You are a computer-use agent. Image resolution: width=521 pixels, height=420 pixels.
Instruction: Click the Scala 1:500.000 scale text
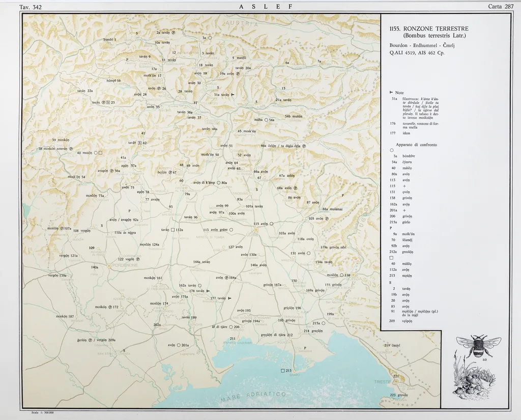pos(42,412)
